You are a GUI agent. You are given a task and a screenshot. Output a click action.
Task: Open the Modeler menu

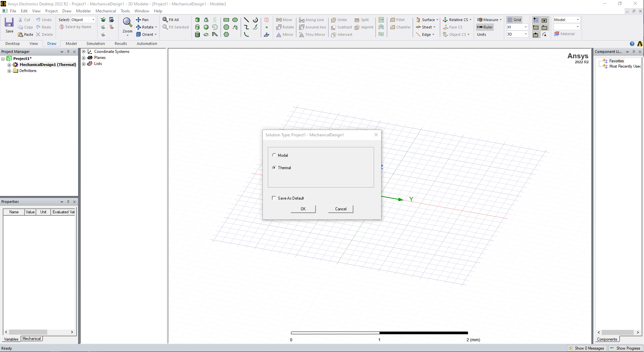[83, 11]
